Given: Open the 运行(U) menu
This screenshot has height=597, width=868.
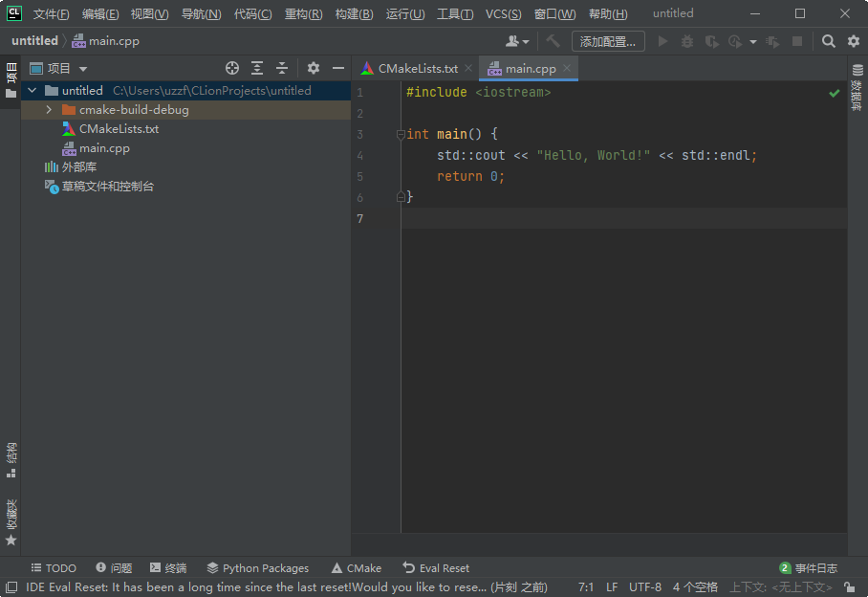Looking at the screenshot, I should click(405, 13).
